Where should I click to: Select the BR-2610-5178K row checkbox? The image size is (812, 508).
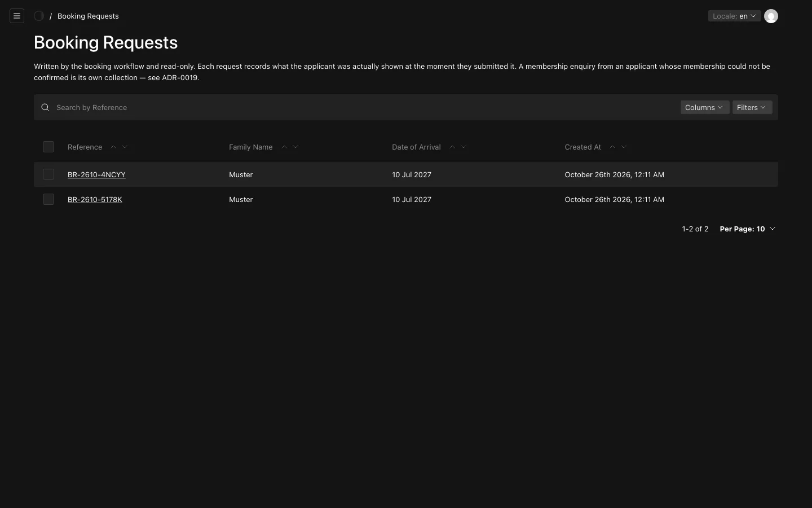point(48,199)
